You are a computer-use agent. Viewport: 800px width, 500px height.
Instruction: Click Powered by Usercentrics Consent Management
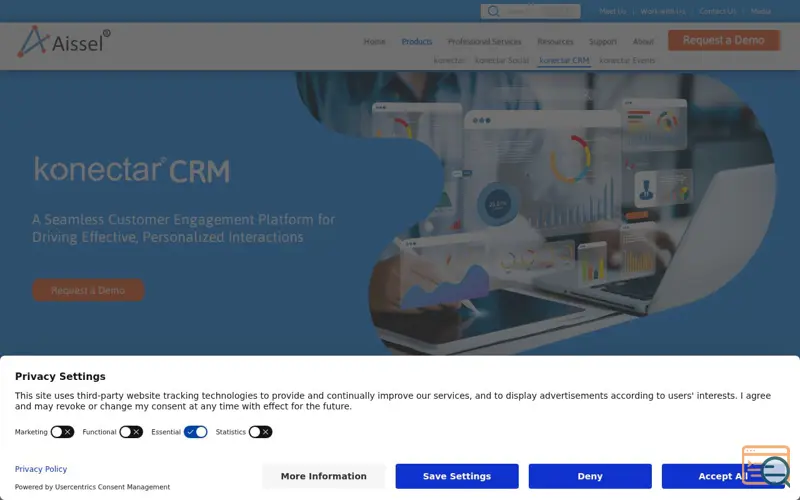tap(92, 487)
